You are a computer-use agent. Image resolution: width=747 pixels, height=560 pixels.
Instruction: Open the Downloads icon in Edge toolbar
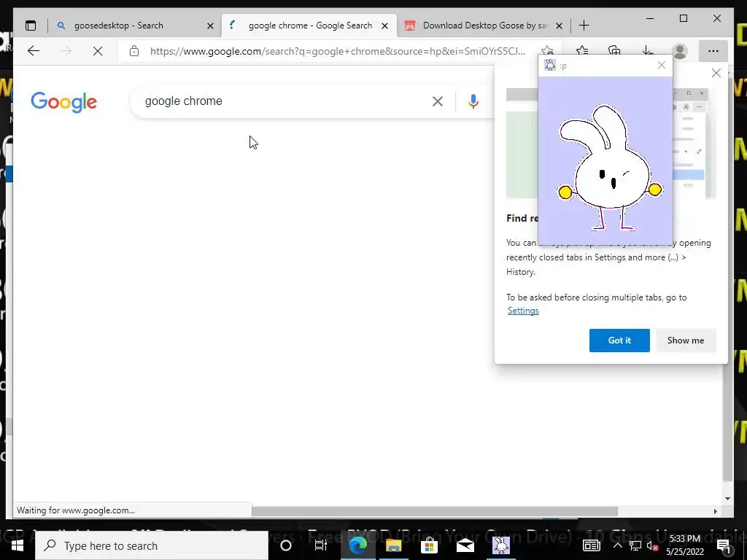[x=647, y=51]
